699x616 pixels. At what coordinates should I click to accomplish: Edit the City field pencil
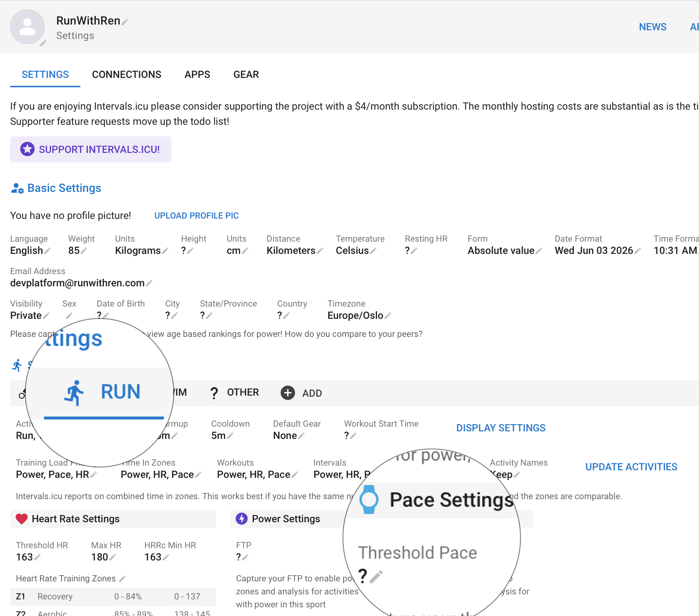click(x=175, y=316)
